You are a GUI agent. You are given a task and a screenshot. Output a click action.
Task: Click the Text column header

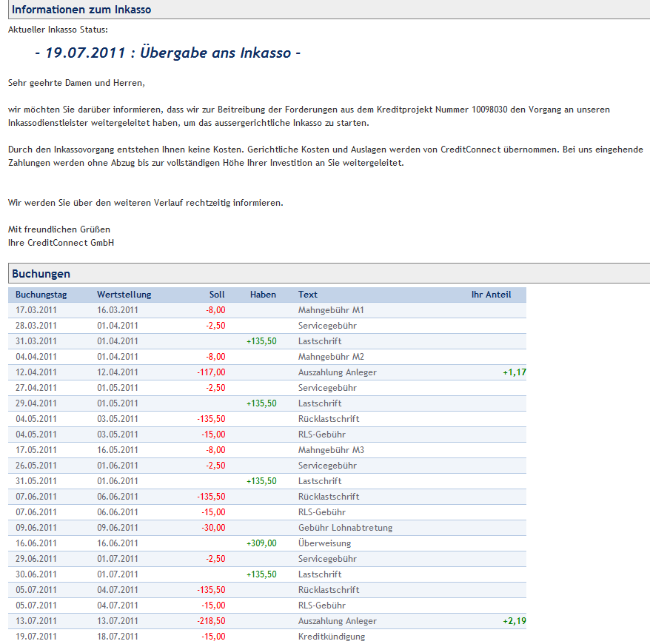[308, 295]
